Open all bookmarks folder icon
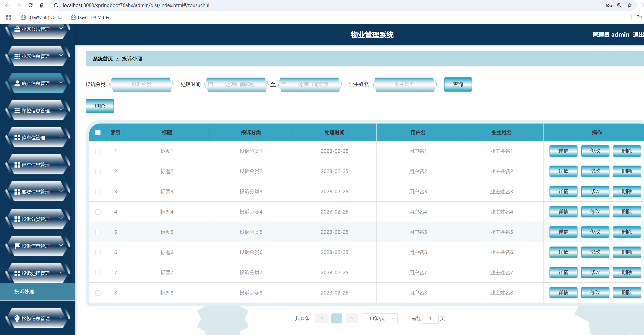Viewport: 644px width, 335px height. click(x=639, y=17)
